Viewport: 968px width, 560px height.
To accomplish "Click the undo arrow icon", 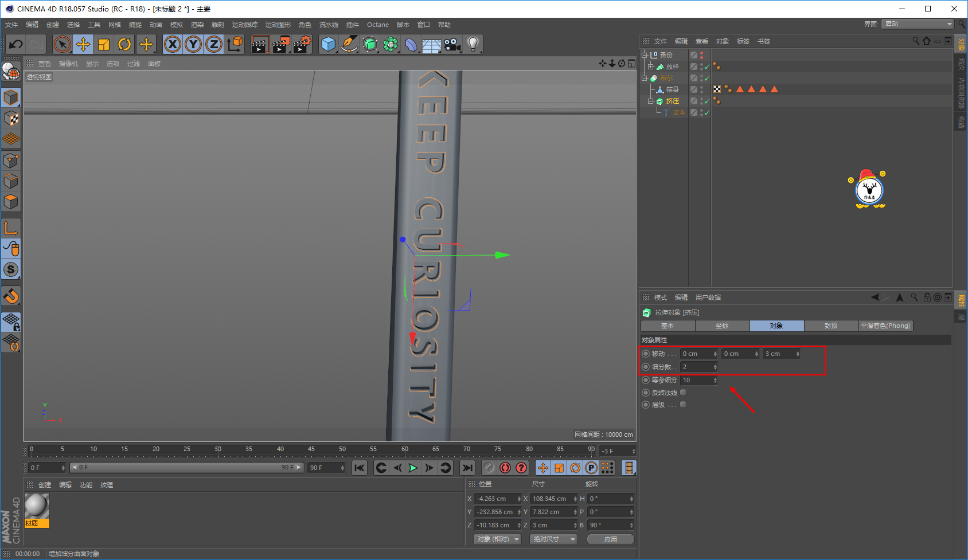I will click(x=15, y=44).
